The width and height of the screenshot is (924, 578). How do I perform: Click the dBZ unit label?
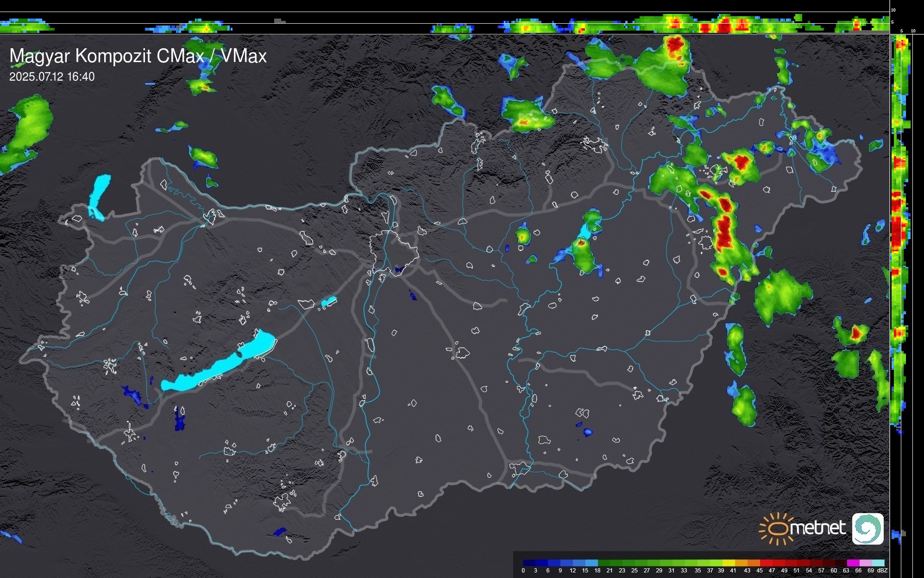pos(882,571)
